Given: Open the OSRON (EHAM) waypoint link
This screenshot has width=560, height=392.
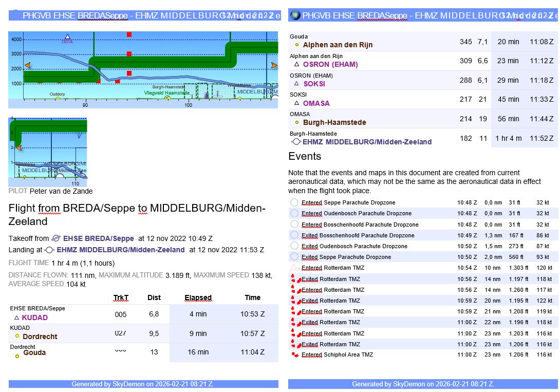Looking at the screenshot, I should [x=330, y=64].
